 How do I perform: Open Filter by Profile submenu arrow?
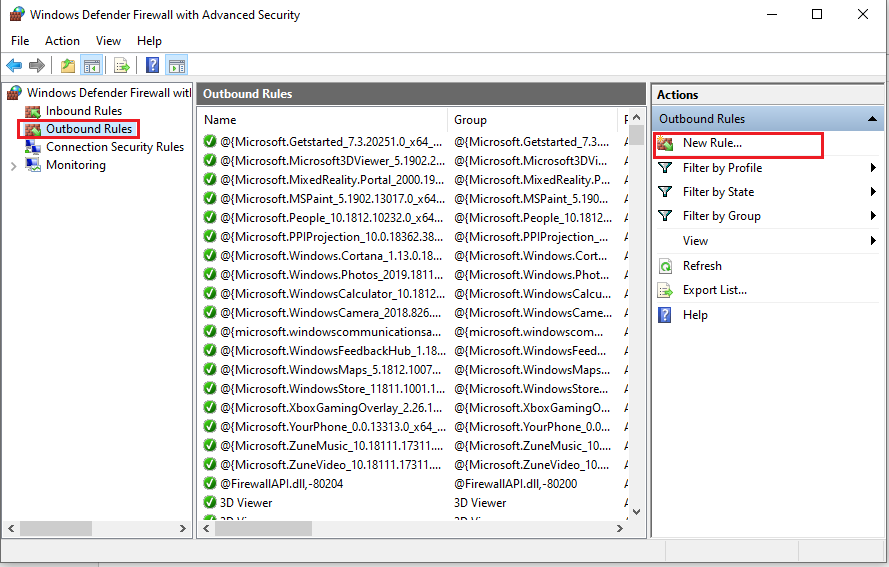(x=873, y=168)
